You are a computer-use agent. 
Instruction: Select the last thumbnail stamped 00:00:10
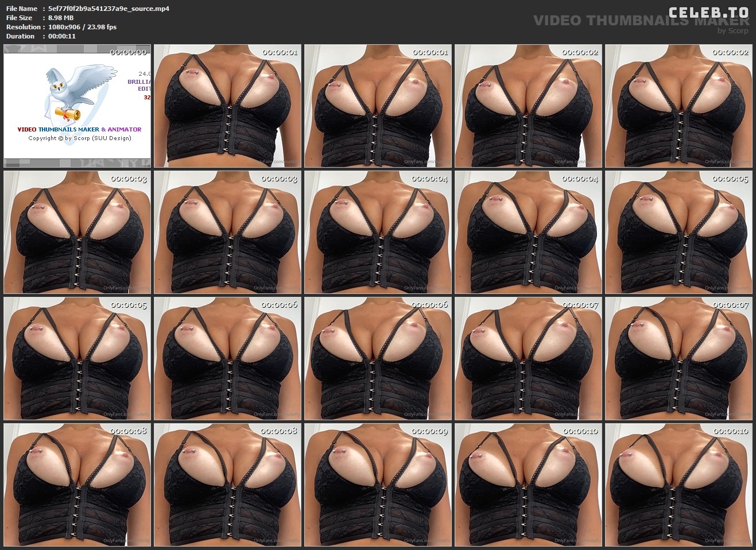tap(679, 485)
